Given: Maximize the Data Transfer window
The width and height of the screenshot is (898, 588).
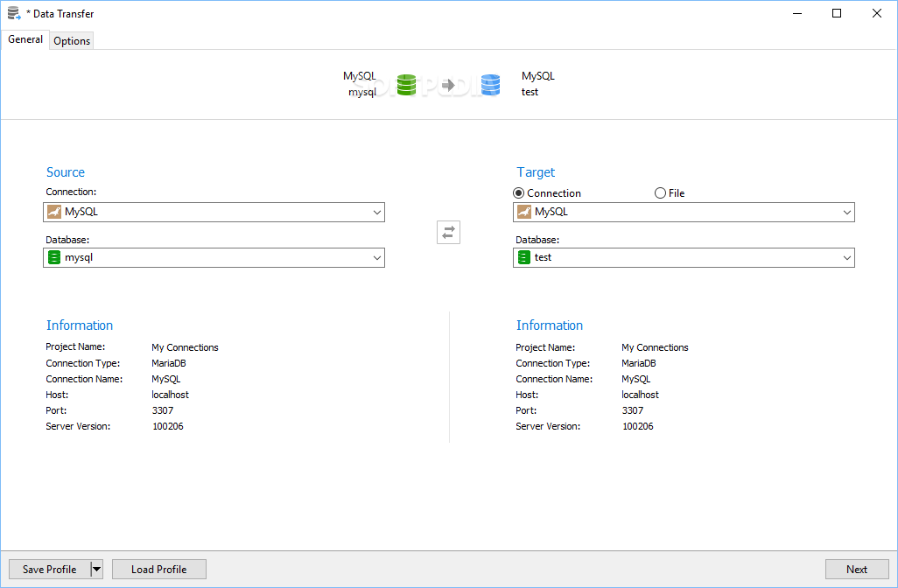Looking at the screenshot, I should pos(837,13).
